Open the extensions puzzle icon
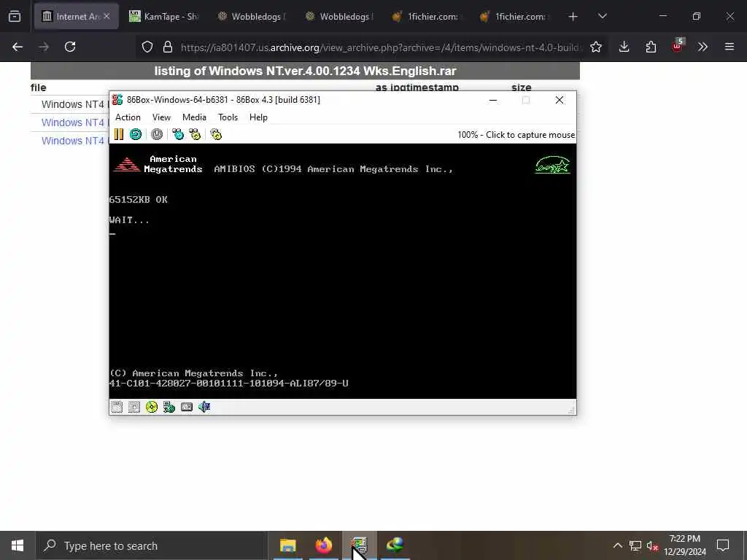This screenshot has width=747, height=560. pyautogui.click(x=651, y=47)
